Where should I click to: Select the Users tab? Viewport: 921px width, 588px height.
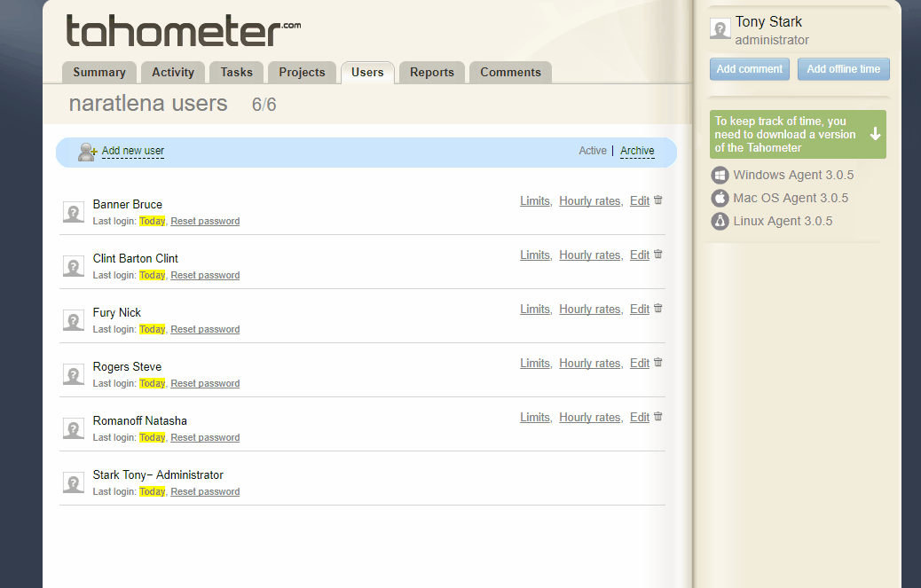click(x=367, y=72)
